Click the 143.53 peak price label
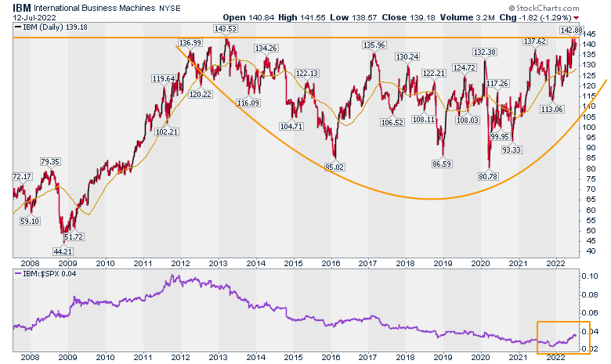Viewport: 611px width, 364px height. pos(226,29)
